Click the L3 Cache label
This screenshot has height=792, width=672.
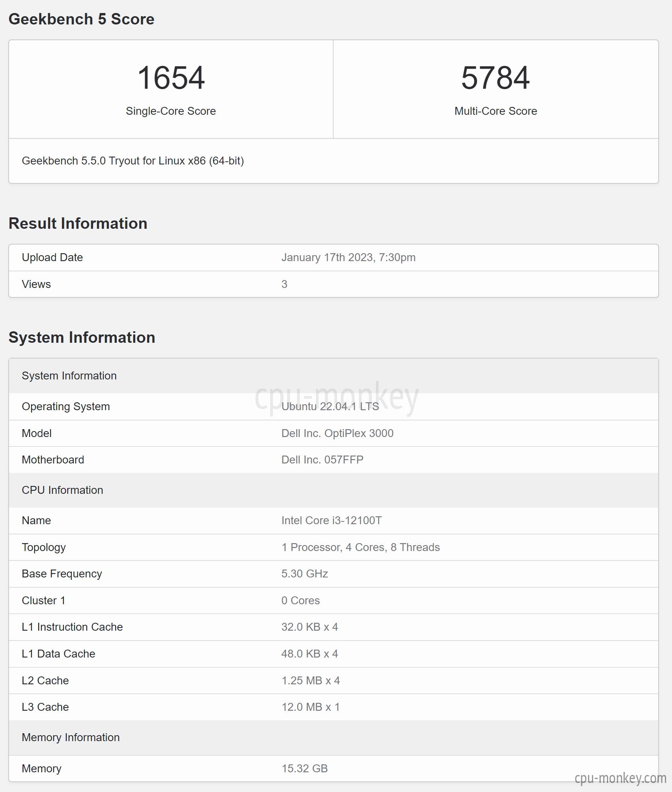tap(45, 707)
